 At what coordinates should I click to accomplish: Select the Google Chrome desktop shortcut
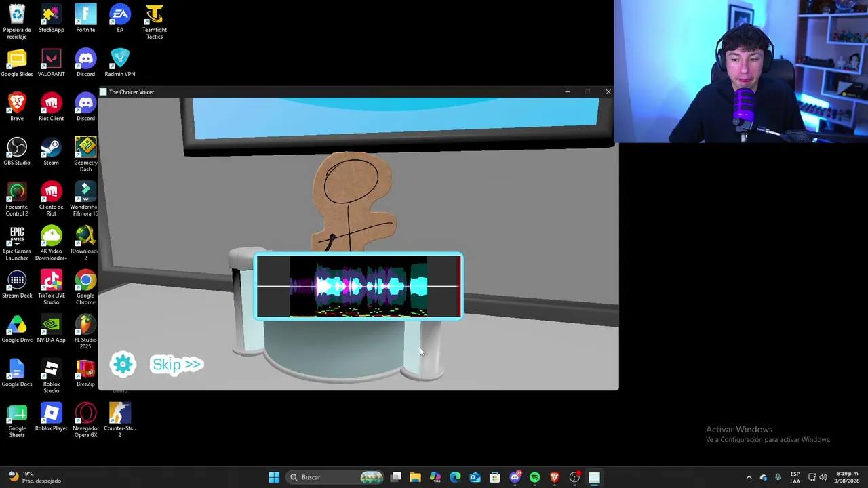[x=85, y=287]
